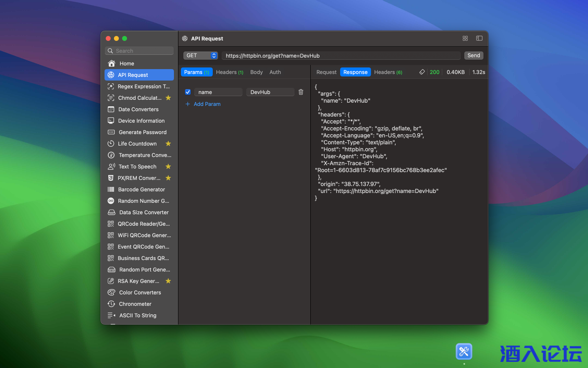The image size is (588, 368).
Task: Click the sidebar Search field
Action: (x=140, y=51)
